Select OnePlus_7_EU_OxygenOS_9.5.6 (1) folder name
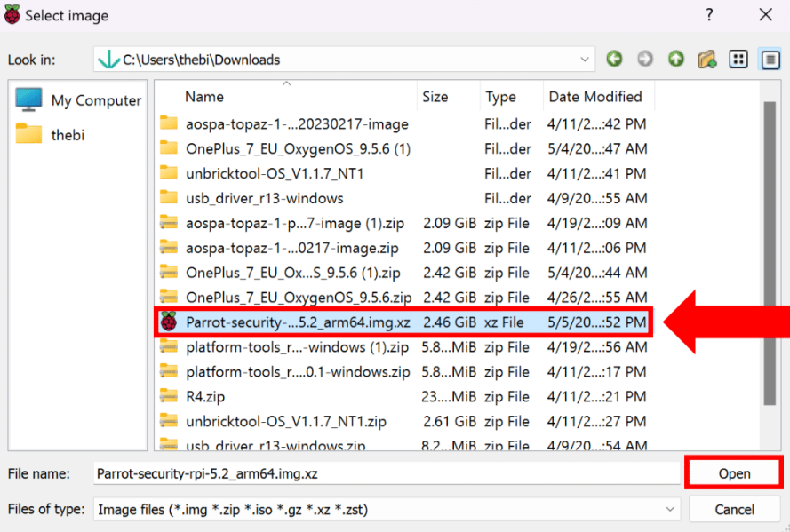 coord(298,148)
